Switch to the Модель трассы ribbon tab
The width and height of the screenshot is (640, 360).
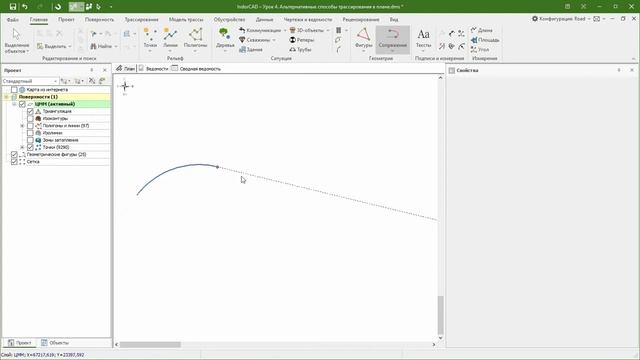tap(186, 20)
